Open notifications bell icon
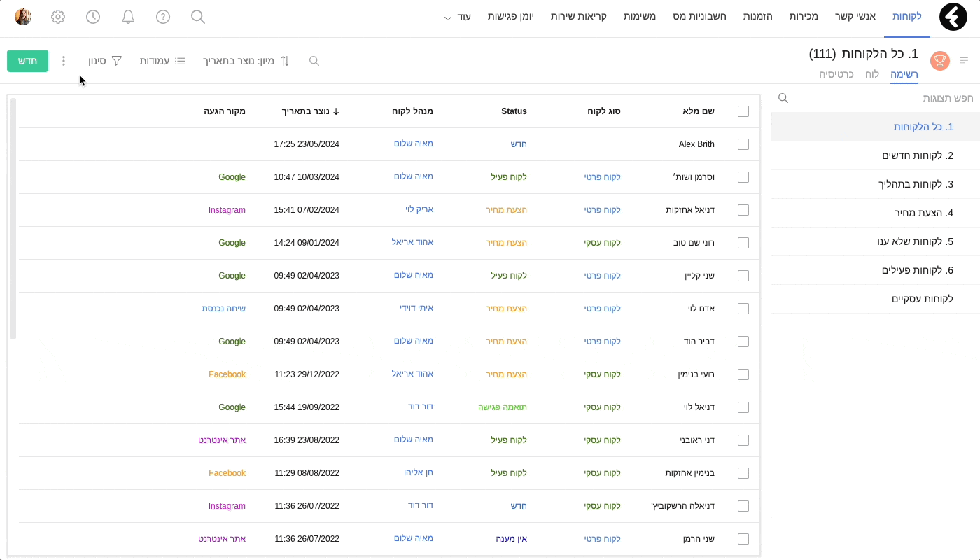The image size is (980, 560). pyautogui.click(x=128, y=17)
